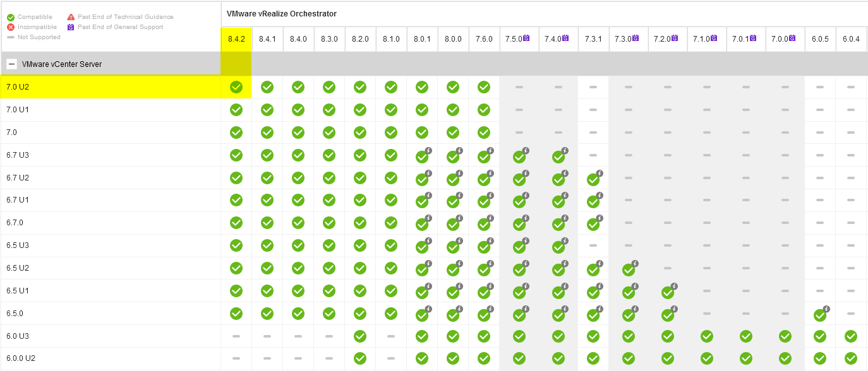Click the checkmark for 6.0 U3 under 7.0.1
The image size is (868, 371).
coord(746,336)
